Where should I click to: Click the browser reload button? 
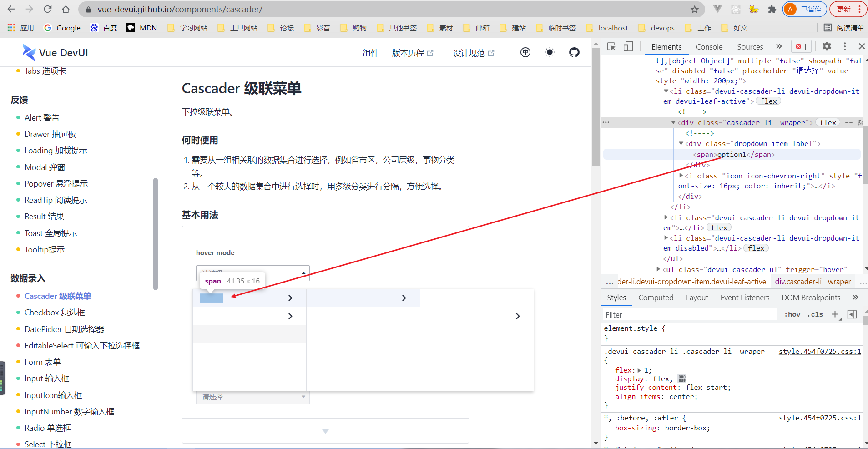(48, 10)
